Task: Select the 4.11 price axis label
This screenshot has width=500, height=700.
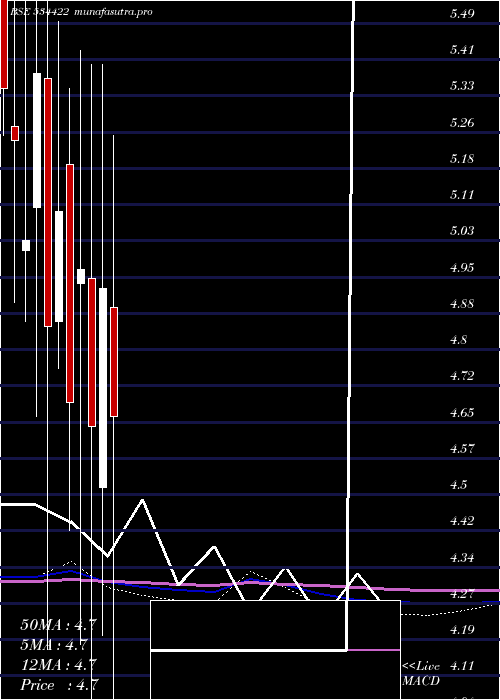Action: point(462,666)
